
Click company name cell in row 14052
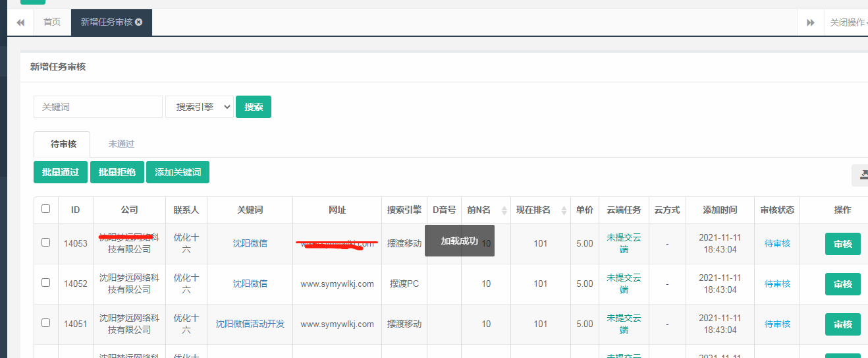pos(130,284)
